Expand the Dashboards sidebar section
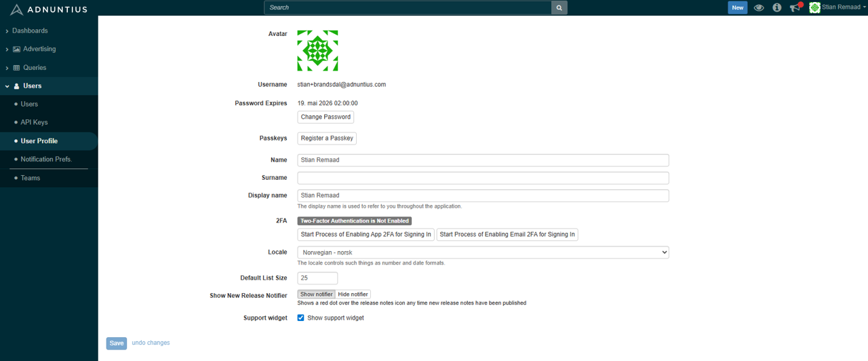 (29, 31)
